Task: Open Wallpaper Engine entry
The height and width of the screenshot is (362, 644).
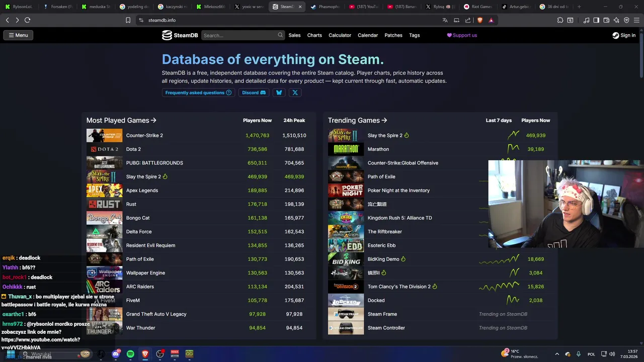Action: pos(145,273)
